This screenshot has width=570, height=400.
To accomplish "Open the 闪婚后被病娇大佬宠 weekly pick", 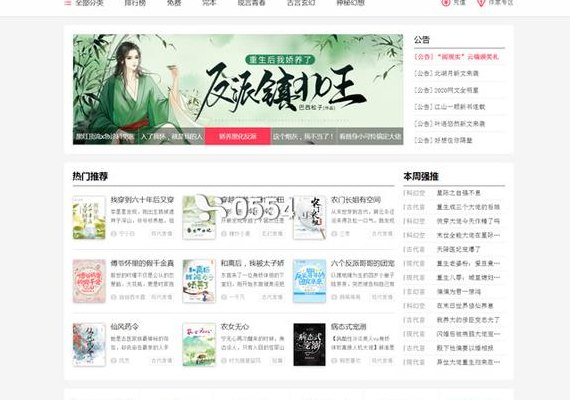I will pyautogui.click(x=468, y=334).
